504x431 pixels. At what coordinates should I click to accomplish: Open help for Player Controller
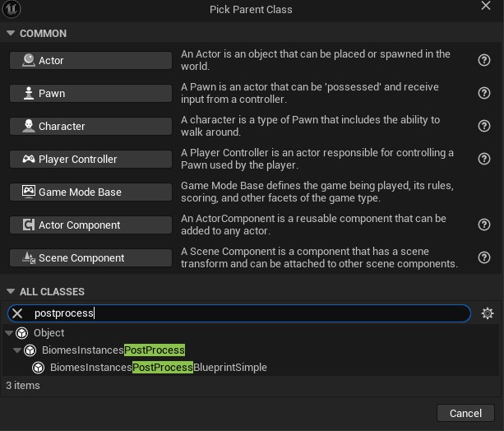(484, 159)
